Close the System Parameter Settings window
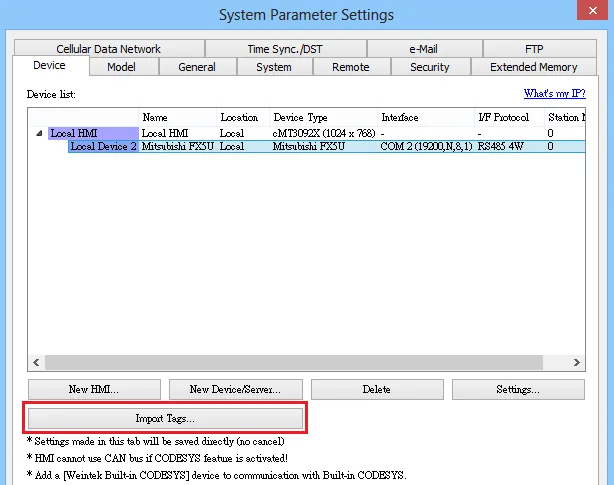This screenshot has height=485, width=614. (592, 10)
